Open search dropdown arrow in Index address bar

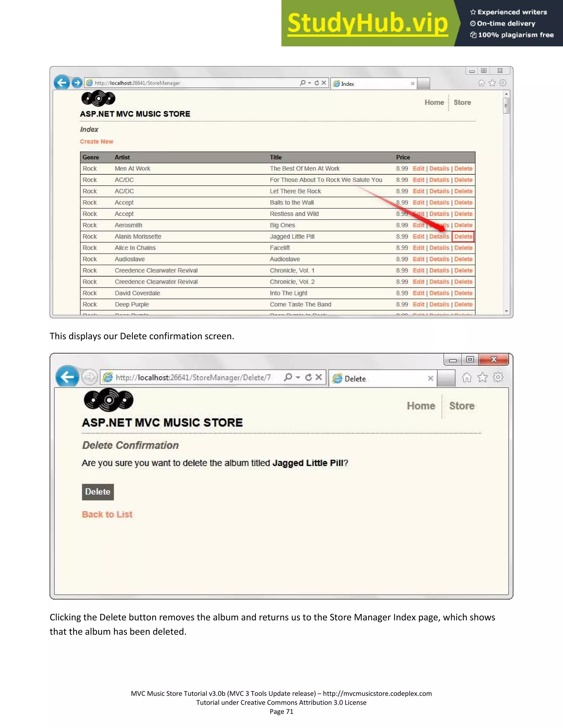[x=310, y=83]
